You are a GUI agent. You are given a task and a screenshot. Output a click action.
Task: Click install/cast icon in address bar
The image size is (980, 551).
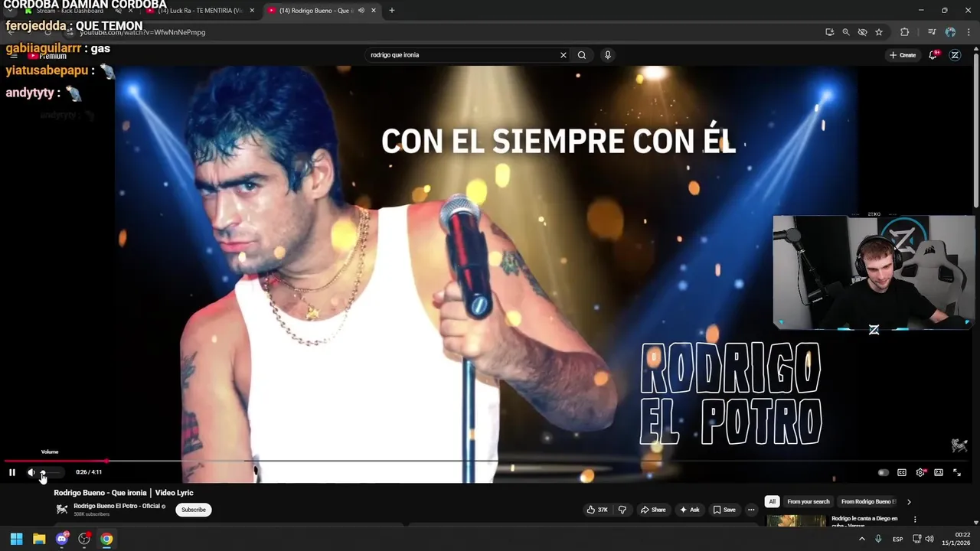(829, 32)
